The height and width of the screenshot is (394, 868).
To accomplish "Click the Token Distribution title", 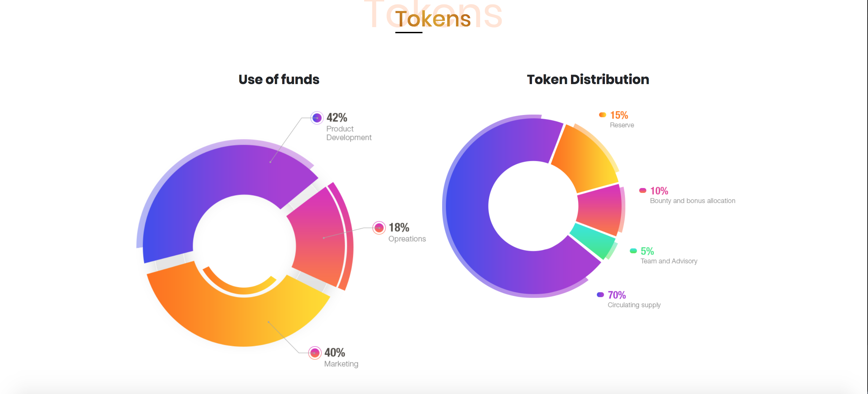I will [x=588, y=79].
